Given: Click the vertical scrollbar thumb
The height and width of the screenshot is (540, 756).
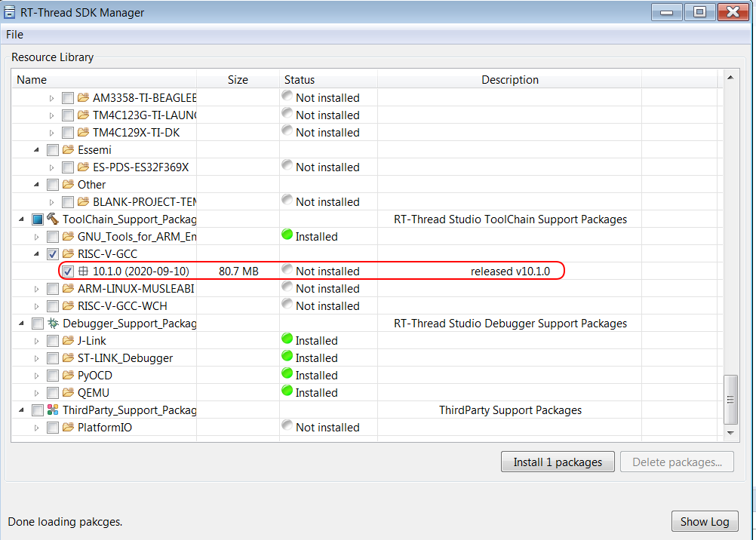Looking at the screenshot, I should 730,399.
